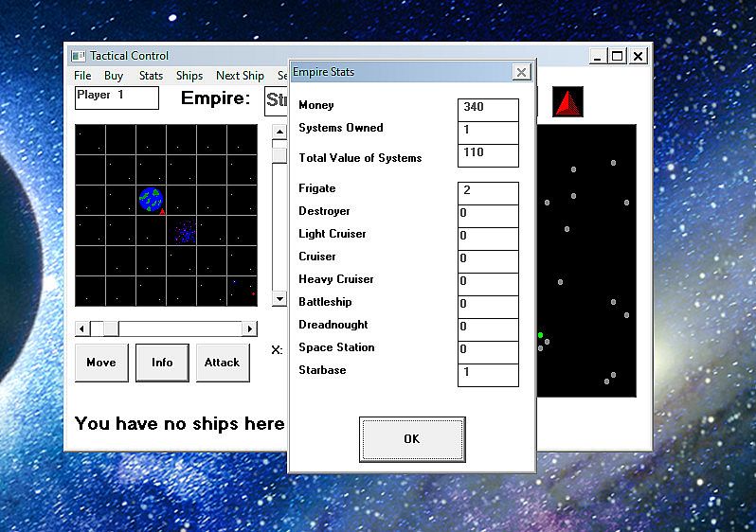Click the Destroyer count field
The width and height of the screenshot is (756, 532).
[488, 216]
